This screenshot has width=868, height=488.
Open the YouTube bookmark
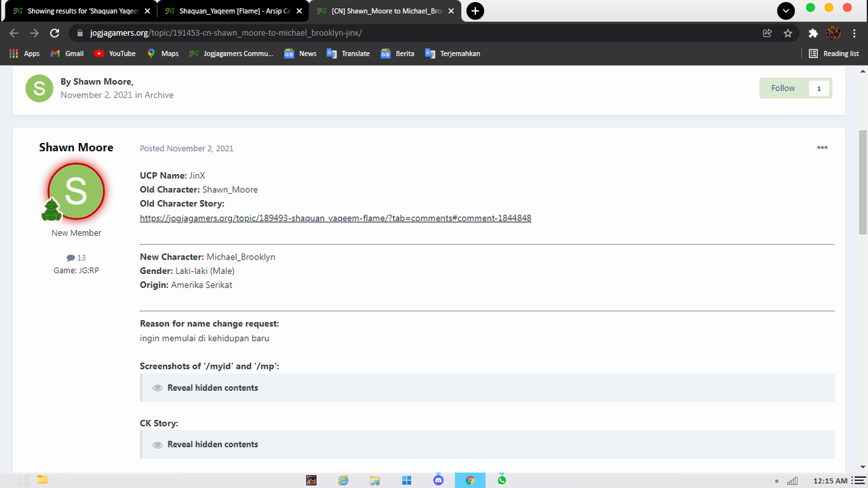115,54
